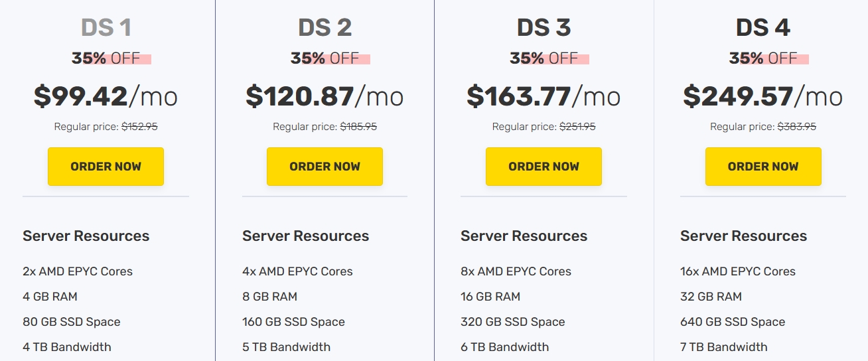Select the struck-through $383.95 regular price
The height and width of the screenshot is (361, 868).
[x=796, y=126]
